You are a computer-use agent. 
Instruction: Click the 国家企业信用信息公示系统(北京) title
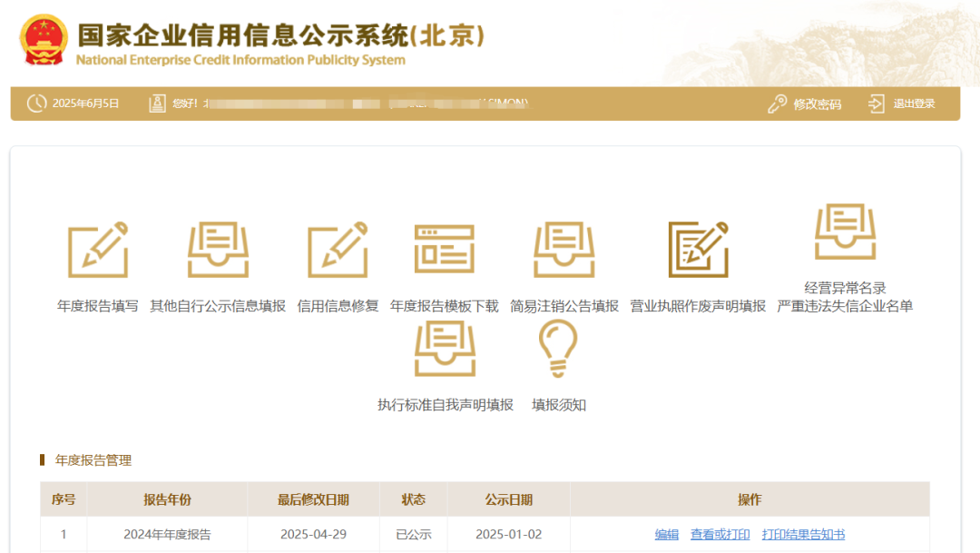pyautogui.click(x=280, y=35)
